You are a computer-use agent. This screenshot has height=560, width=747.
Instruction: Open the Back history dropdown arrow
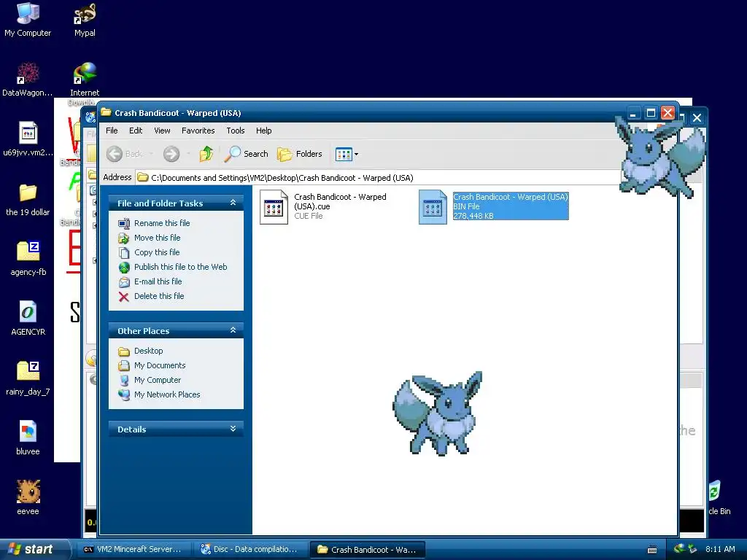point(151,154)
